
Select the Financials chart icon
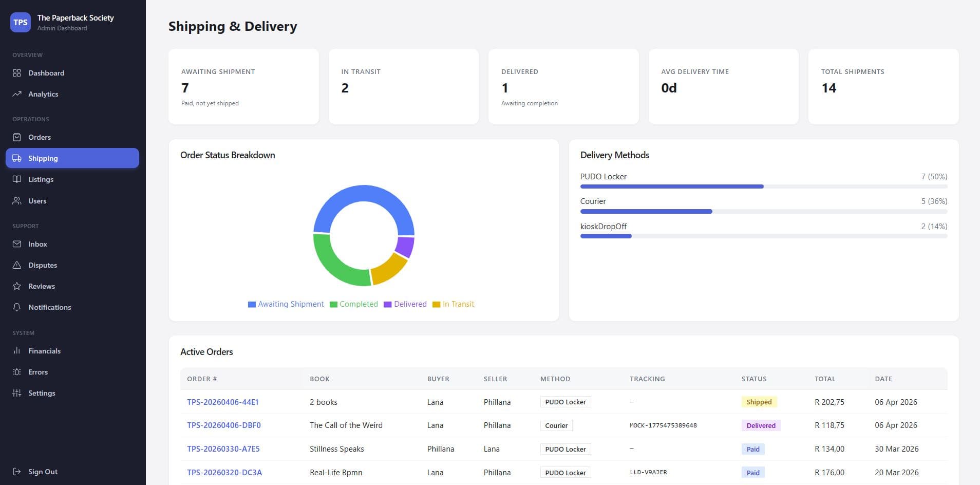(16, 350)
